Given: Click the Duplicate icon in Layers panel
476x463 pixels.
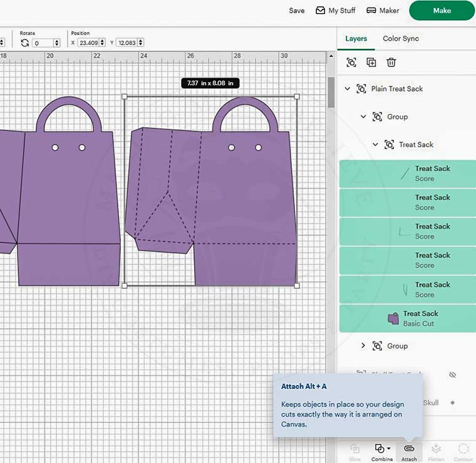Looking at the screenshot, I should tap(371, 62).
